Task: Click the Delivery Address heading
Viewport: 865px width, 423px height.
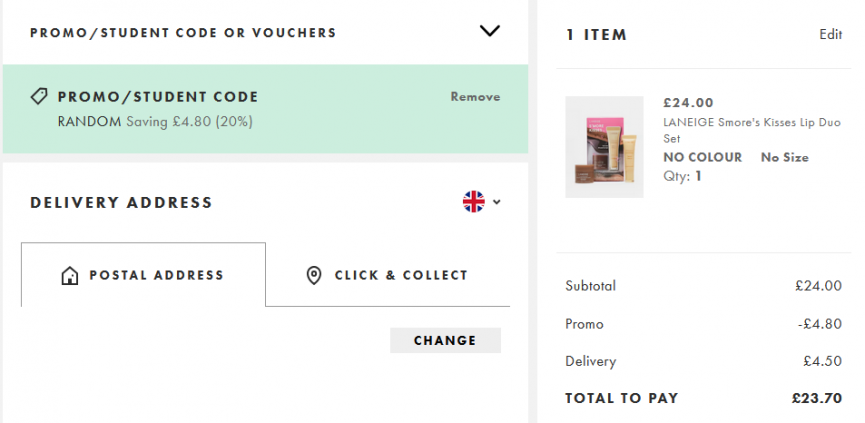Action: point(121,203)
